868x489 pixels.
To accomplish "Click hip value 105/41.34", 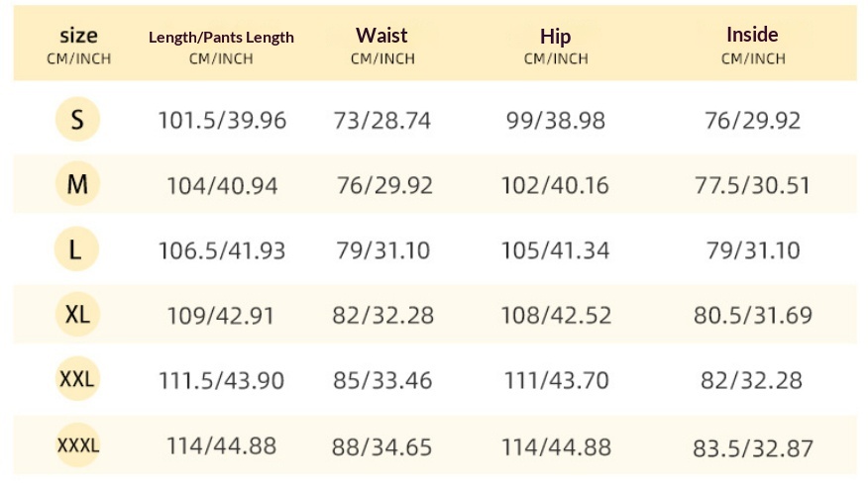I will (555, 250).
